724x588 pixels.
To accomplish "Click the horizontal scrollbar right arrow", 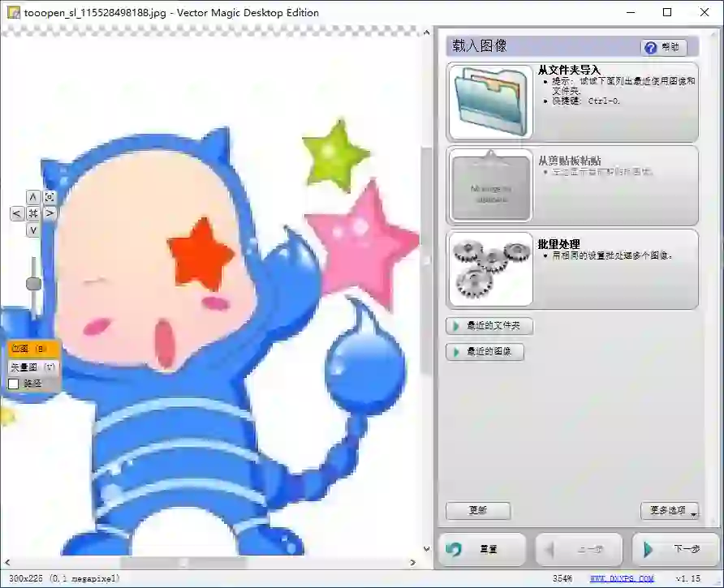I will [x=413, y=563].
